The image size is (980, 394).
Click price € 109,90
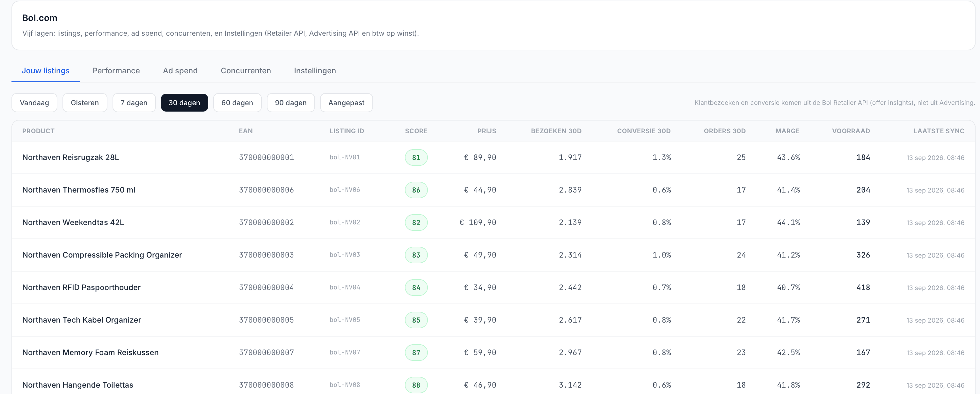click(478, 223)
